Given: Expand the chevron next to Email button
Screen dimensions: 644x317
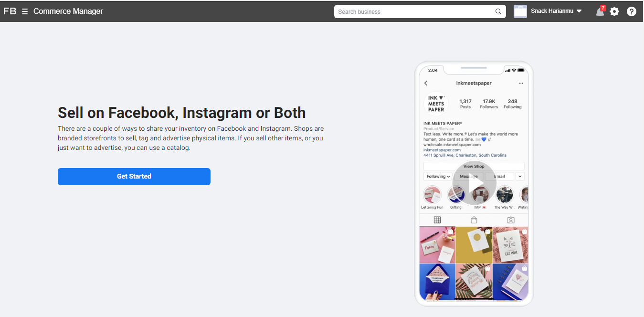Looking at the screenshot, I should point(520,176).
